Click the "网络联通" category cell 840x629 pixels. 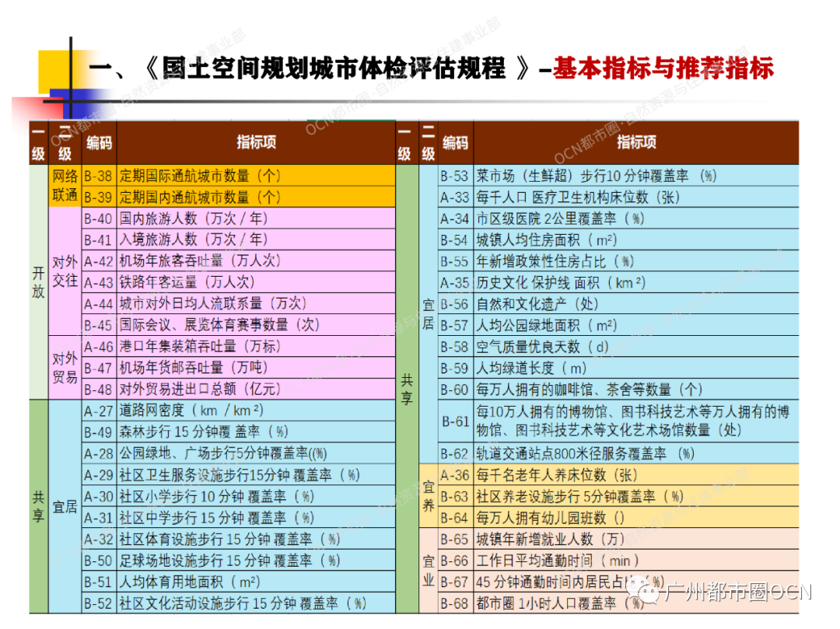[65, 185]
